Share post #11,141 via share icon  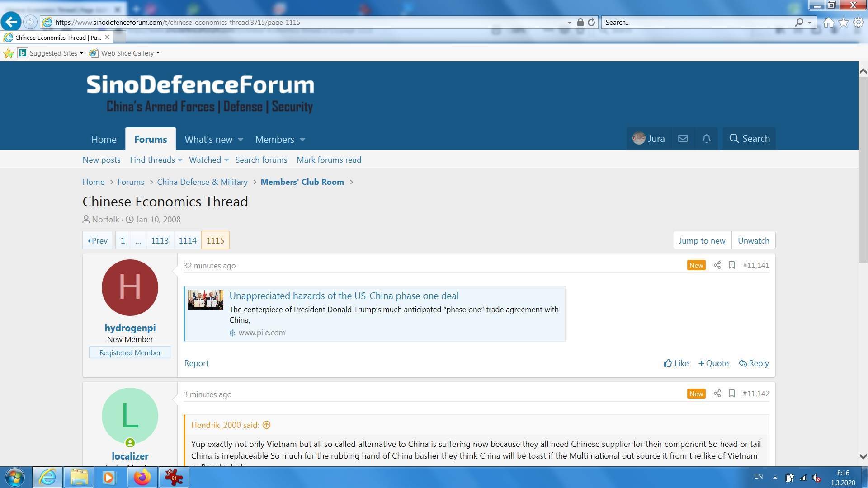pos(717,265)
